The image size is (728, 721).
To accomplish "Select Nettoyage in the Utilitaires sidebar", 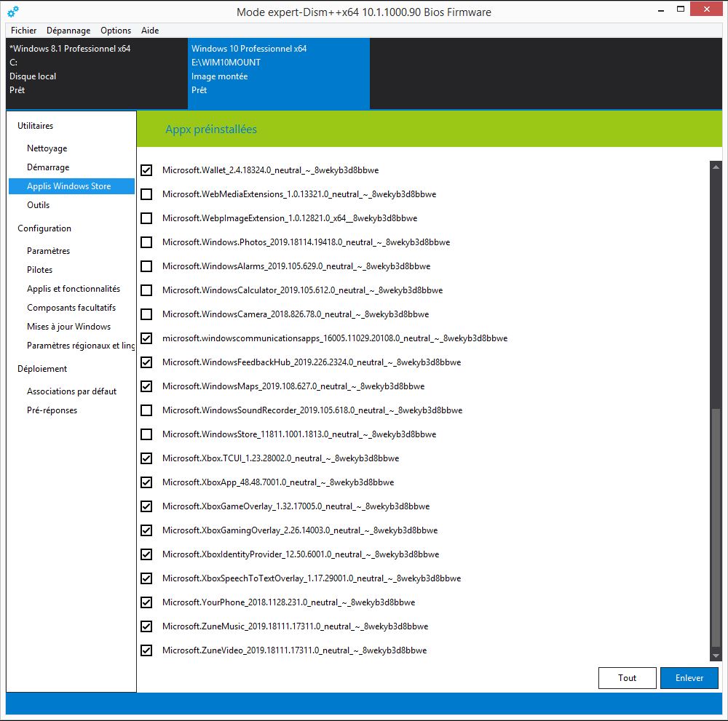I will coord(46,148).
